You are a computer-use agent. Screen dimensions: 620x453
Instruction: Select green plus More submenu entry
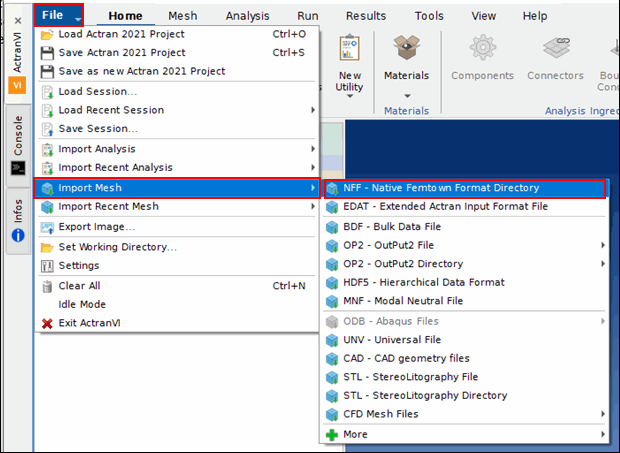point(465,434)
